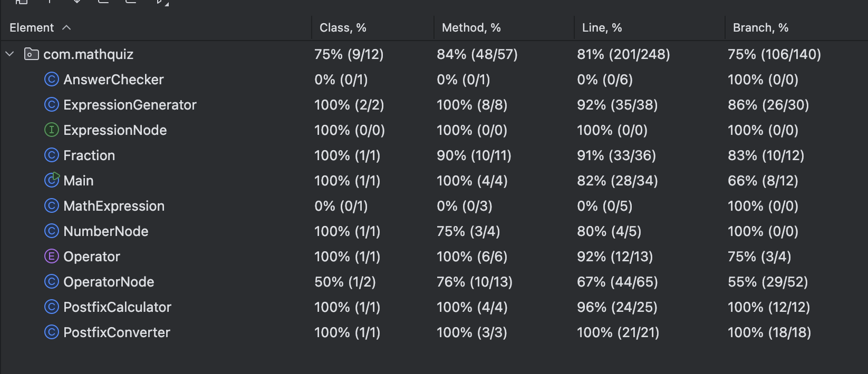Sort by Branch, % column header
This screenshot has height=374, width=868.
tap(760, 28)
